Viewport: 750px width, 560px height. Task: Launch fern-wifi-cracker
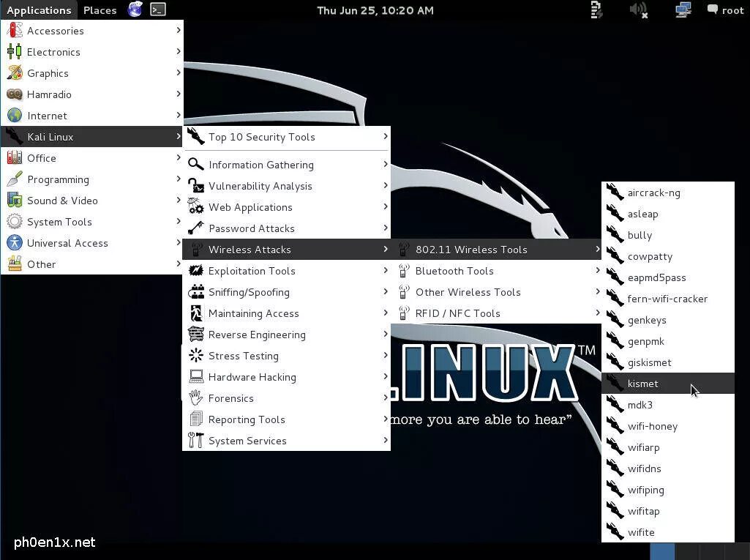pos(668,299)
